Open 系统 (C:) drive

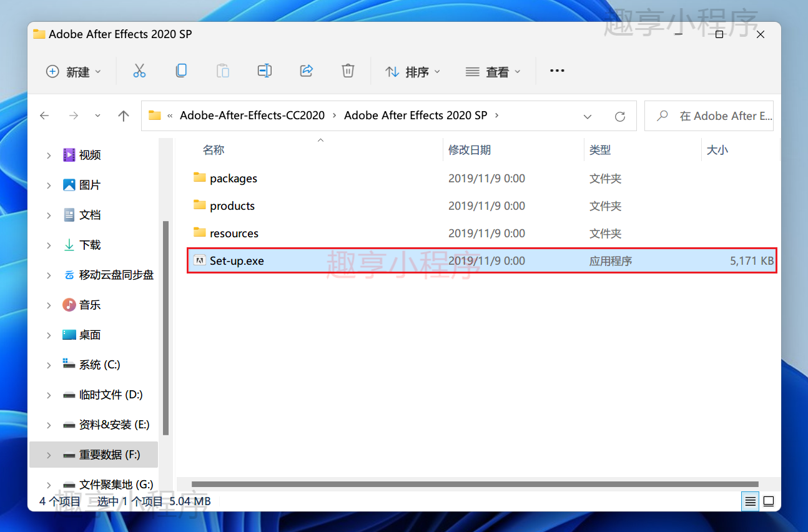pos(100,365)
